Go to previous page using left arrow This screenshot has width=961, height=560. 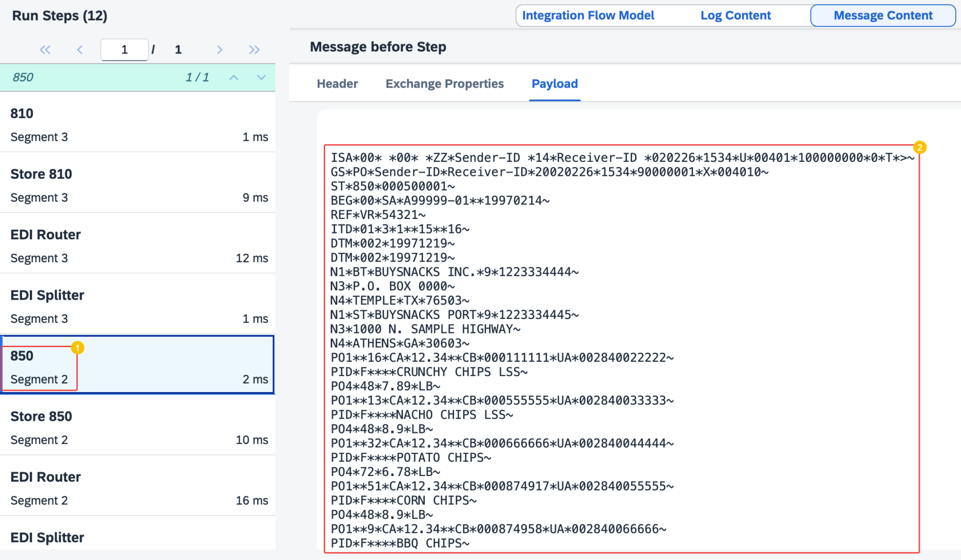coord(80,49)
